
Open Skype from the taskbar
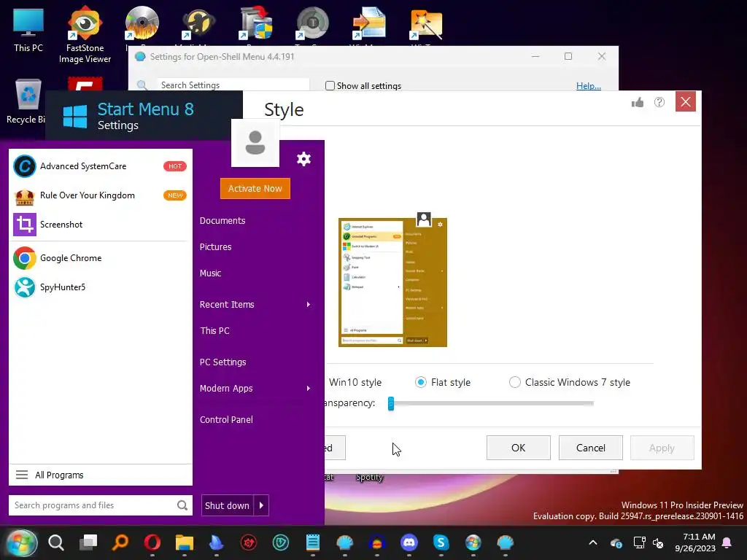click(x=441, y=542)
